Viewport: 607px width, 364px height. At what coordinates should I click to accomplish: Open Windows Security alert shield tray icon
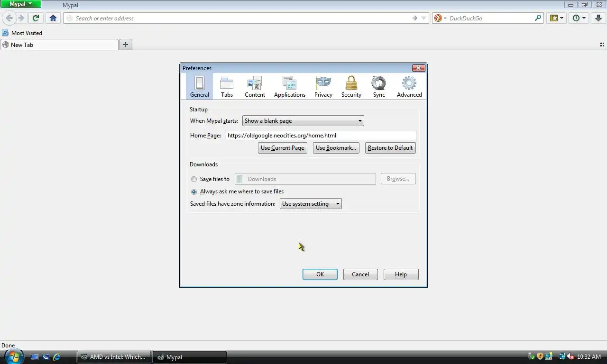point(540,356)
